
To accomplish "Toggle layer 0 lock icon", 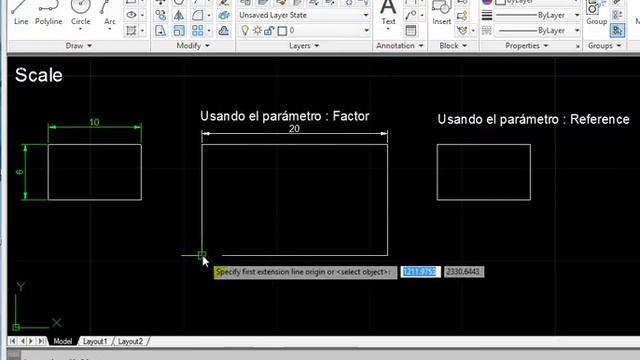I will 269,31.
